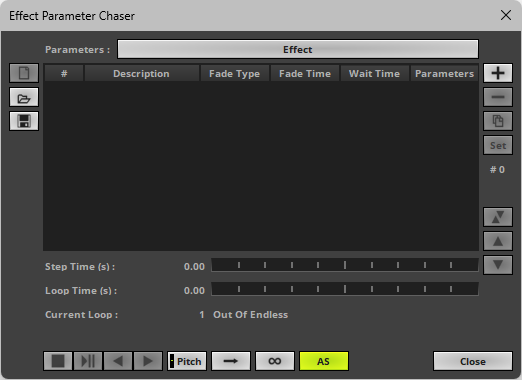This screenshot has width=522, height=380.
Task: Open a chaser file with folder icon
Action: tap(24, 97)
